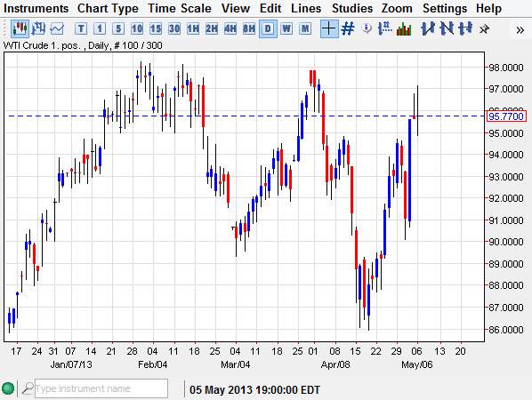This screenshot has height=400, width=532.
Task: Click the May/06 date axis label
Action: point(417,364)
